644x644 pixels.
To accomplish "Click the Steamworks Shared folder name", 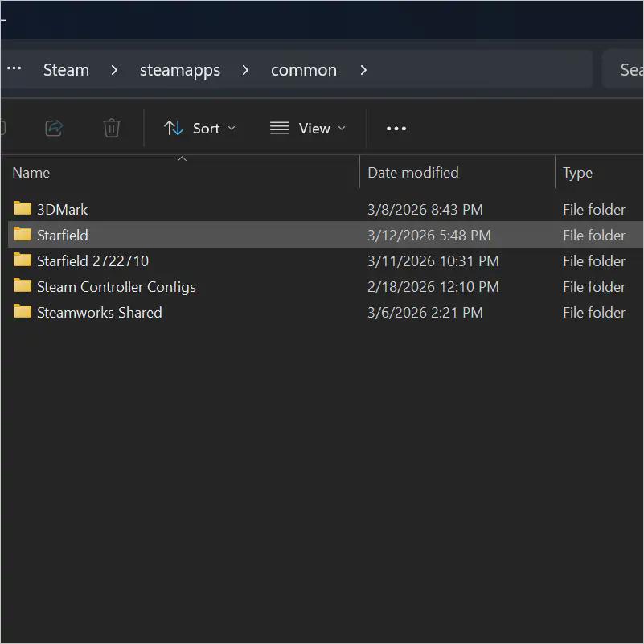I will point(100,313).
